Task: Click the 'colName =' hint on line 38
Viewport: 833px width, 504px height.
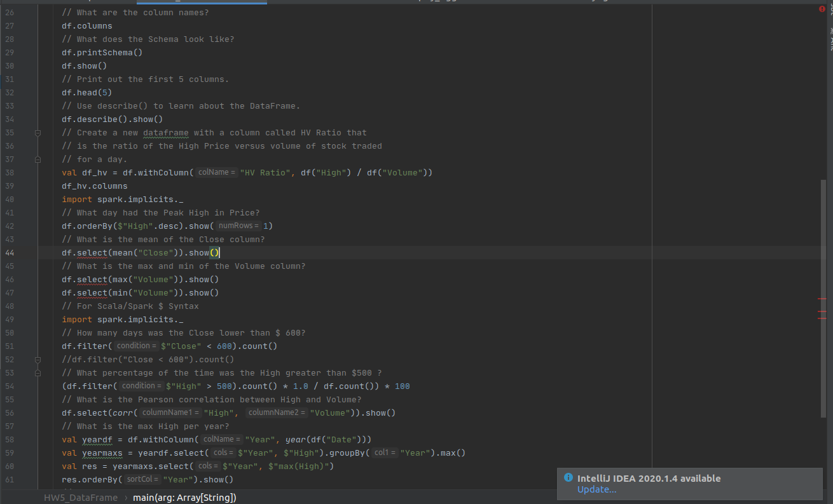Action: coord(217,173)
